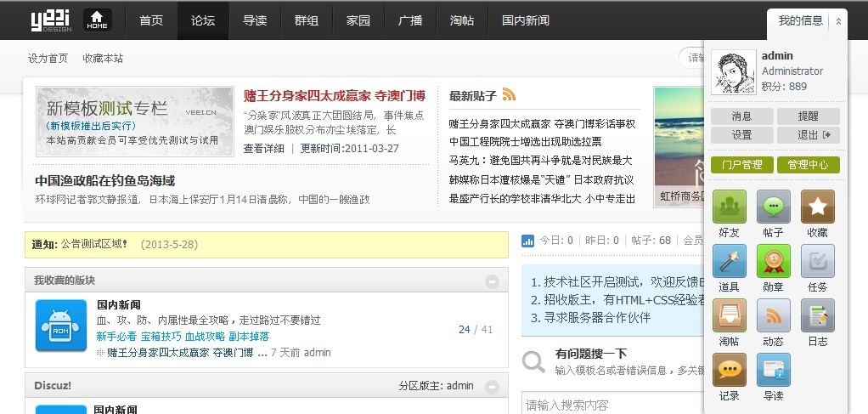Image resolution: width=868 pixels, height=414 pixels.
Task: Collapse the 我收藏的版块 section
Action: 492,281
